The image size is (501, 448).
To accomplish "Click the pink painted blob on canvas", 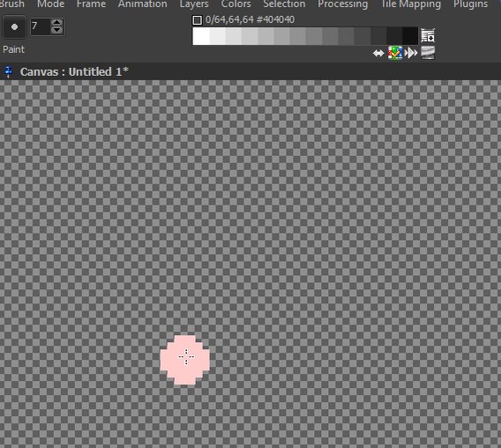I will click(184, 360).
